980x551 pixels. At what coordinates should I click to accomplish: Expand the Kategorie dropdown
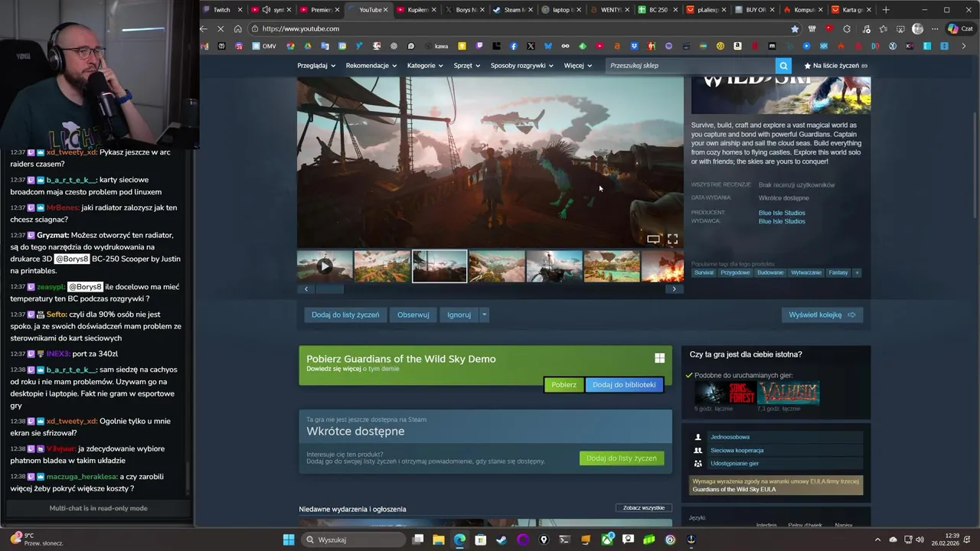[x=425, y=66]
